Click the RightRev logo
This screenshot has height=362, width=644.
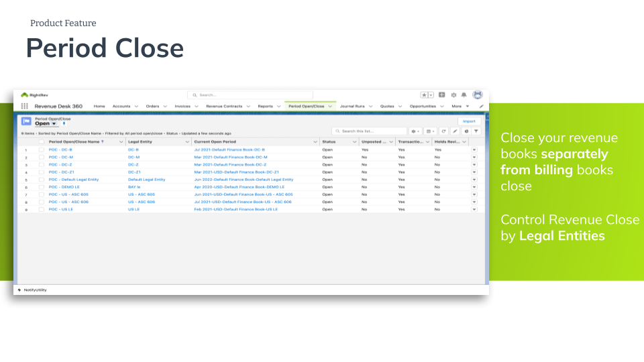pyautogui.click(x=34, y=95)
